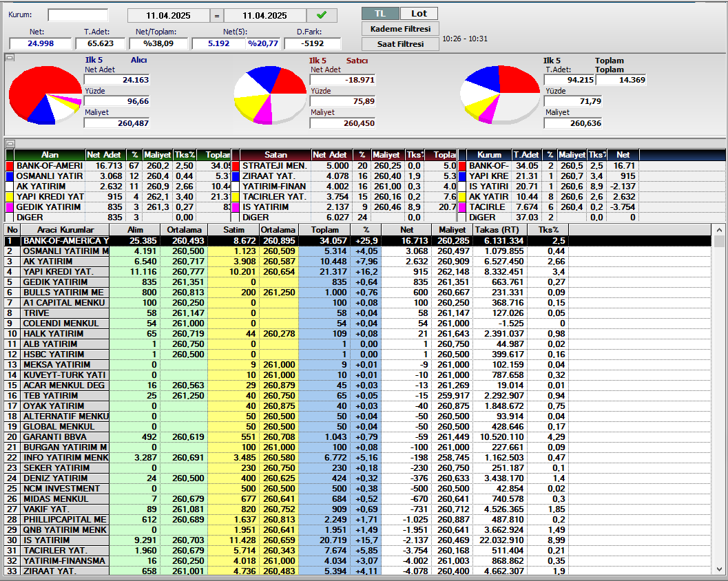Viewport: 728px width, 581px height.
Task: Click T.Adet value 65.623 field
Action: [x=101, y=43]
